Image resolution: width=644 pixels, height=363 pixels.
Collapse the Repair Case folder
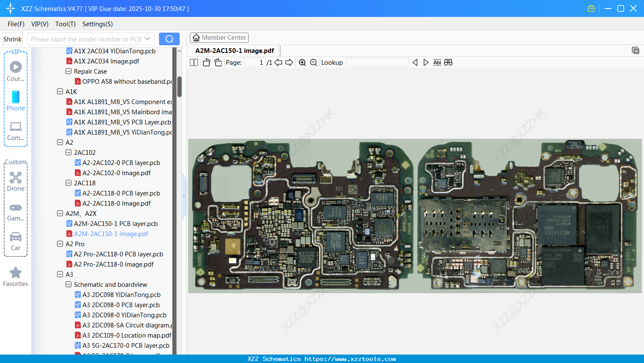[68, 71]
